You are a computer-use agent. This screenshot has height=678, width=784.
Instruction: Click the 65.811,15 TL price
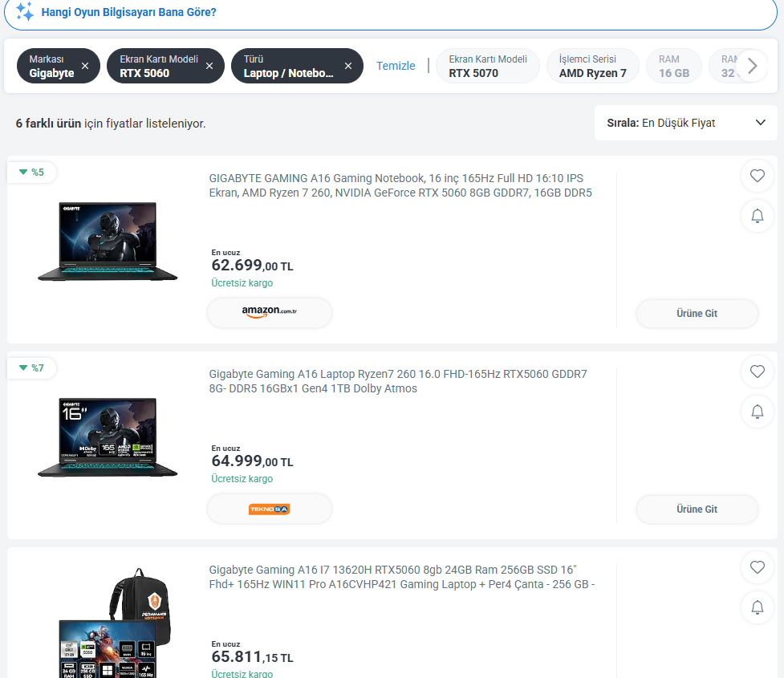(252, 656)
